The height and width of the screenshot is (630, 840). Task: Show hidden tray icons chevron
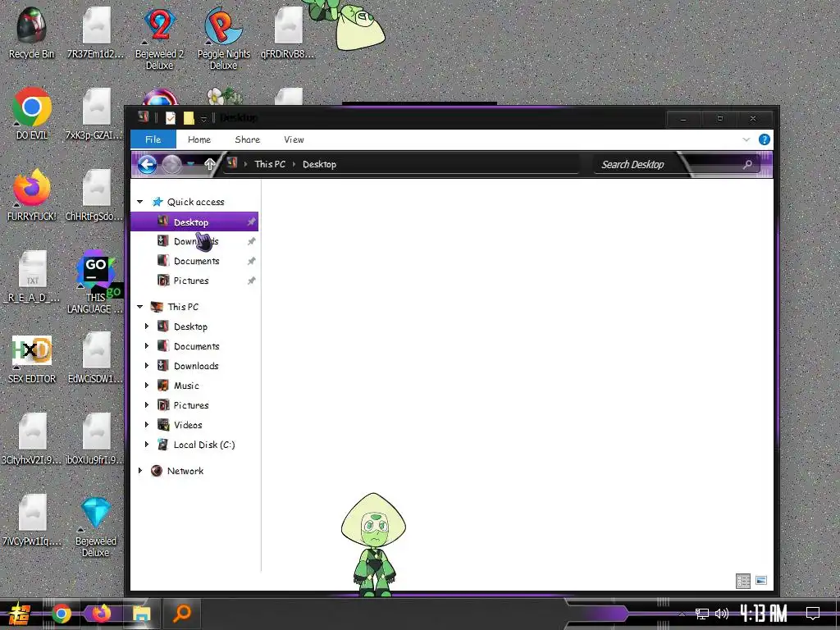click(x=682, y=614)
